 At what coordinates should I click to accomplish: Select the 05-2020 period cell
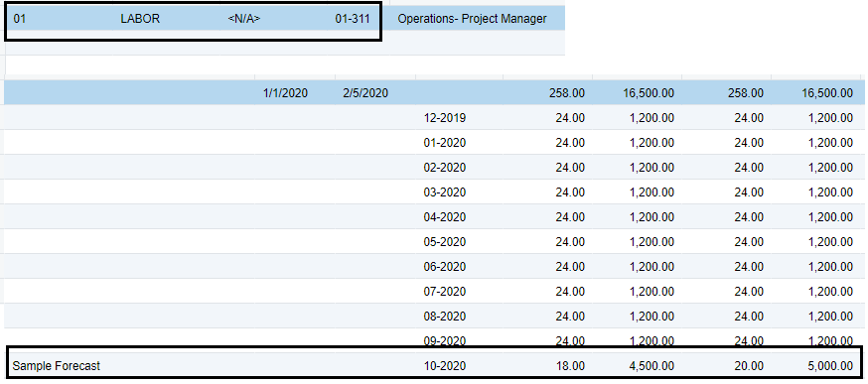click(445, 242)
